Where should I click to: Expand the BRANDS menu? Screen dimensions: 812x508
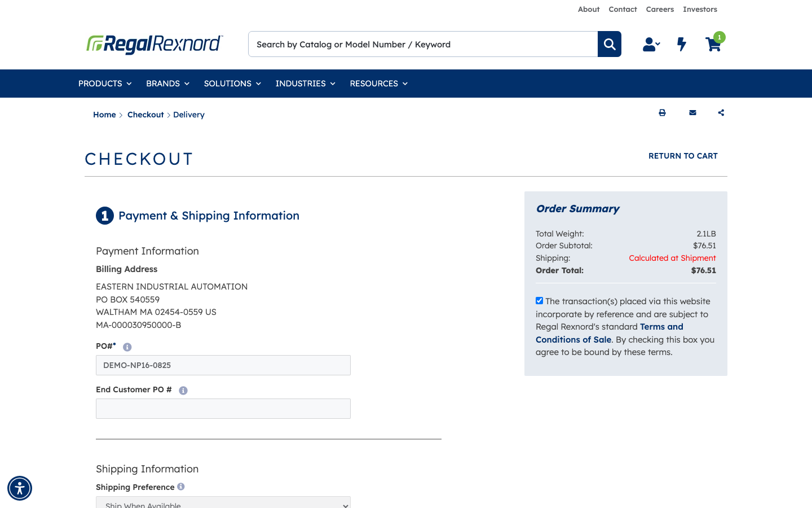coord(167,84)
